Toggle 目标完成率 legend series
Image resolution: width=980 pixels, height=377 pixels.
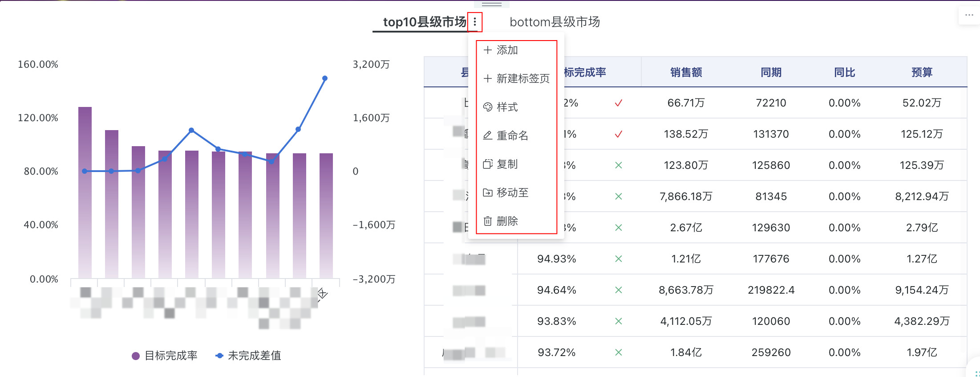[x=165, y=356]
